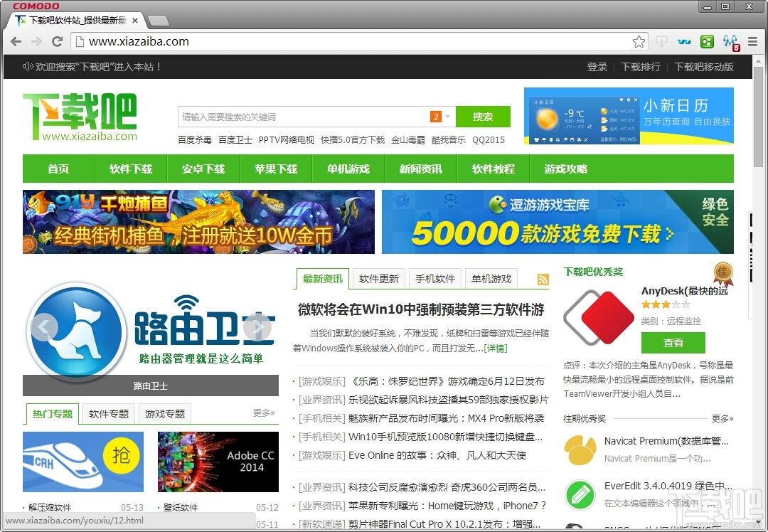The image size is (768, 532).
Task: Open the [详情] link under the Win10 headline
Action: click(495, 349)
